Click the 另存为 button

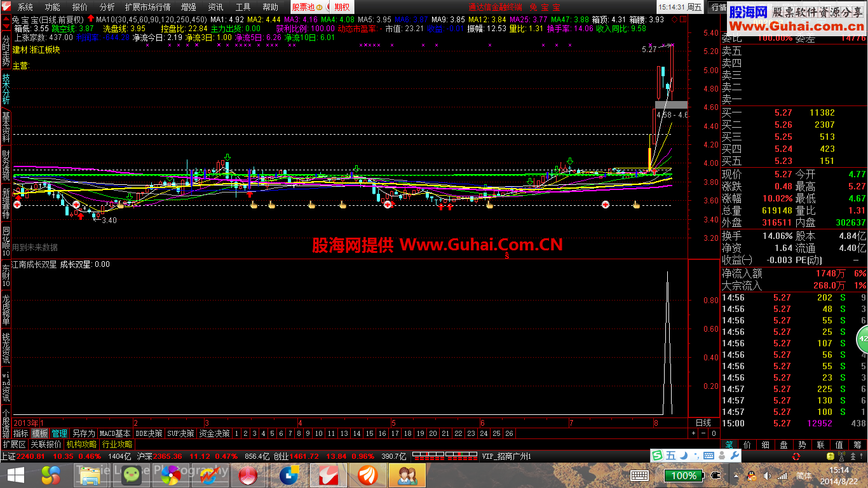click(x=83, y=433)
